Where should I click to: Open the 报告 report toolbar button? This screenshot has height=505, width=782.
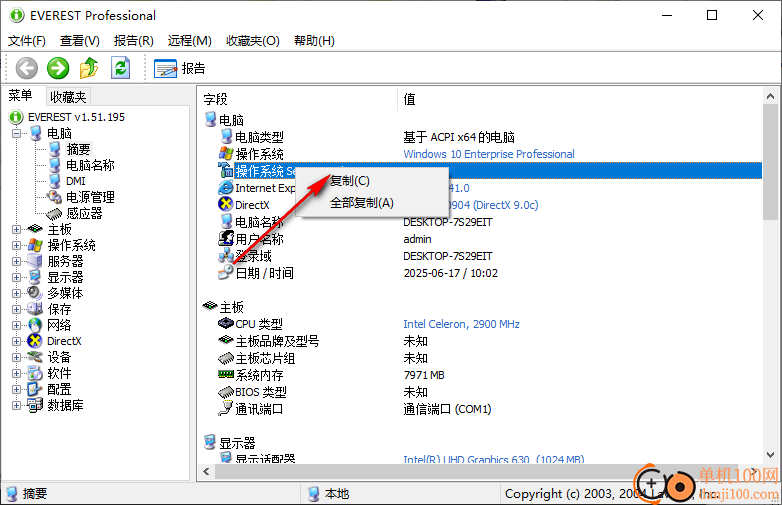point(180,68)
